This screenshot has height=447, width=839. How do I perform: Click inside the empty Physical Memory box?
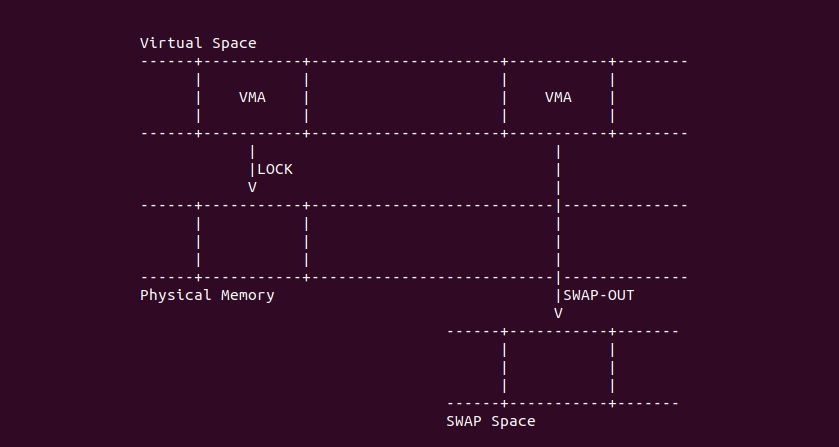tap(252, 241)
